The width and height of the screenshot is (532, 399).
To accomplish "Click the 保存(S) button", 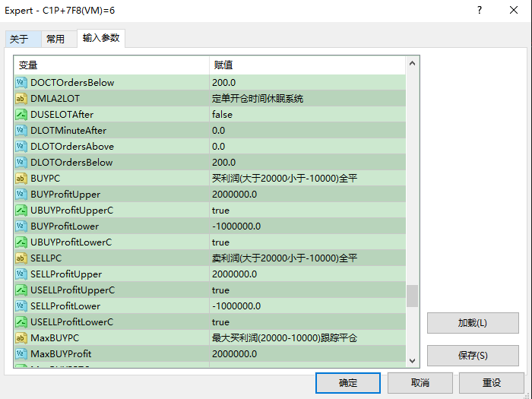I will (x=473, y=355).
